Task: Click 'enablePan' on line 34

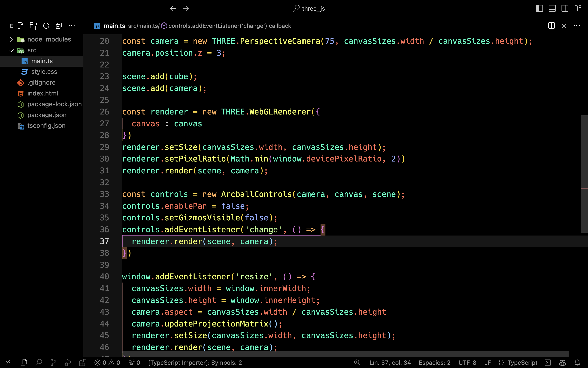Action: click(x=186, y=206)
